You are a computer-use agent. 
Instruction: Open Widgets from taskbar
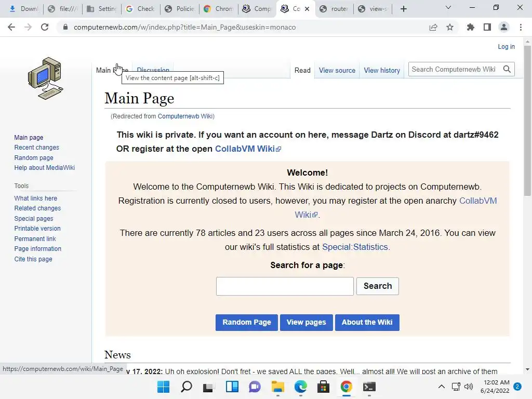(232, 387)
